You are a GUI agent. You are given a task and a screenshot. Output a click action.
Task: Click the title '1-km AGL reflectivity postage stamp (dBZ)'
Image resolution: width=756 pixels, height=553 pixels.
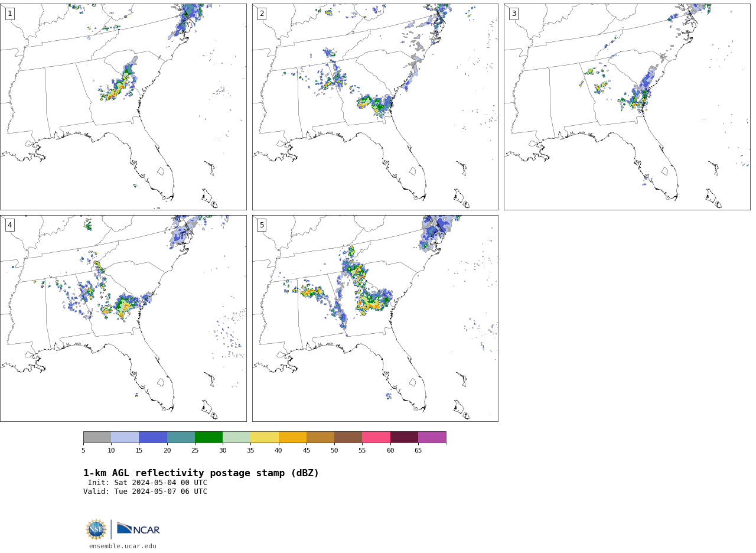201,473
